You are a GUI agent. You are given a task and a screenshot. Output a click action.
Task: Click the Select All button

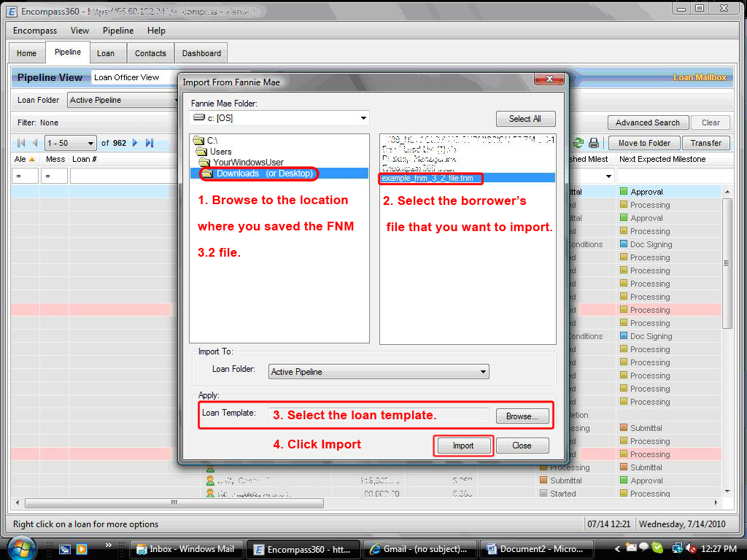tap(525, 119)
